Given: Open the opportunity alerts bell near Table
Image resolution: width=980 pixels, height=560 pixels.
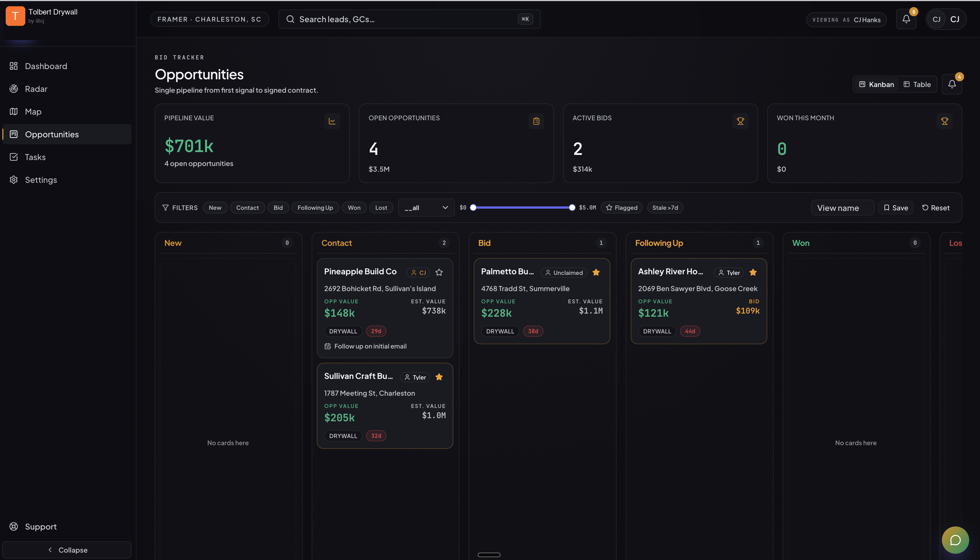Looking at the screenshot, I should tap(952, 84).
